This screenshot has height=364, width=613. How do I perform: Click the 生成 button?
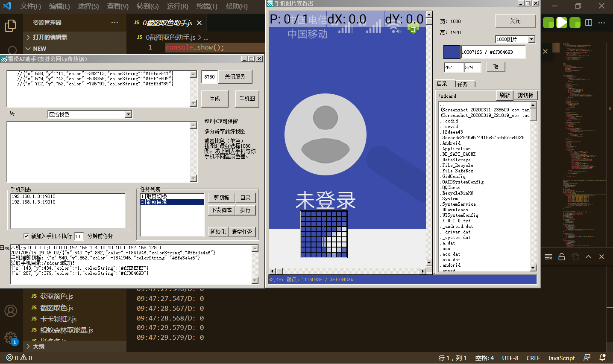[x=214, y=99]
